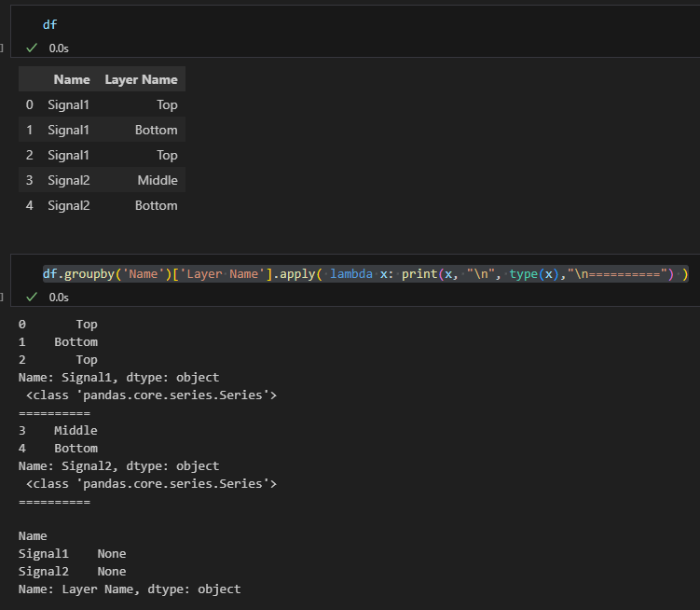Image resolution: width=700 pixels, height=610 pixels.
Task: Click index 2 in the dataframe table
Action: tap(30, 155)
